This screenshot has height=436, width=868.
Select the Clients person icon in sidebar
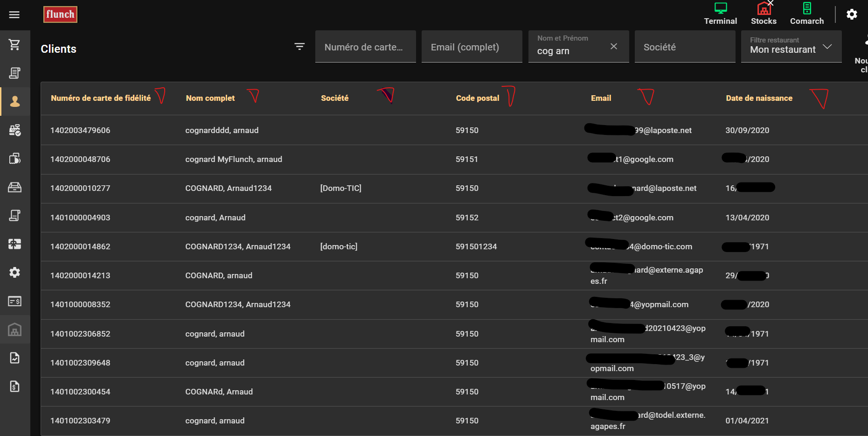[15, 101]
